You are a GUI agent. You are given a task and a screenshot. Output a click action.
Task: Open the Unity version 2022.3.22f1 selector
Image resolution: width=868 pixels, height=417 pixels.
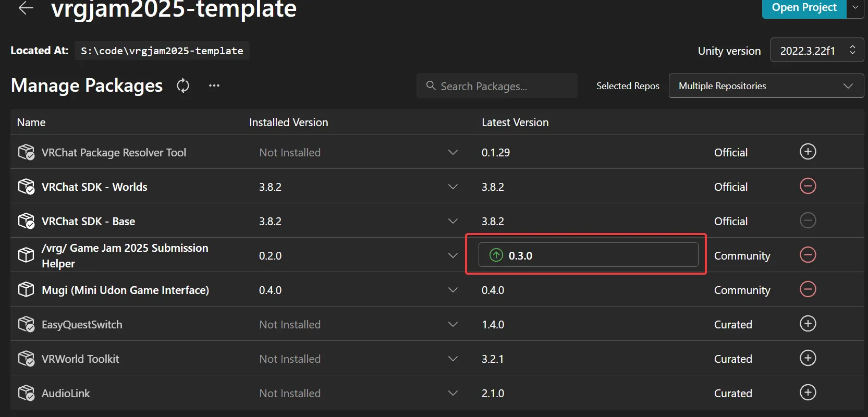[817, 51]
